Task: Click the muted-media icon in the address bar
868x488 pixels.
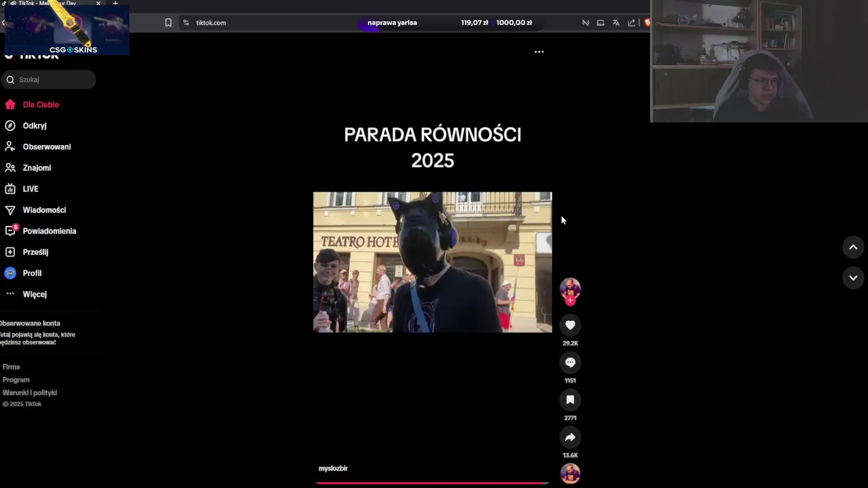Action: point(585,22)
